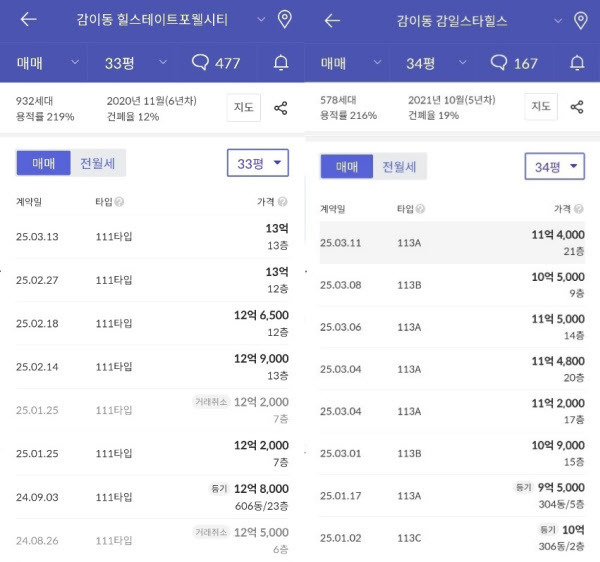Go back from 힐스테이트포웰시티 page
This screenshot has width=600, height=562.
coord(28,19)
